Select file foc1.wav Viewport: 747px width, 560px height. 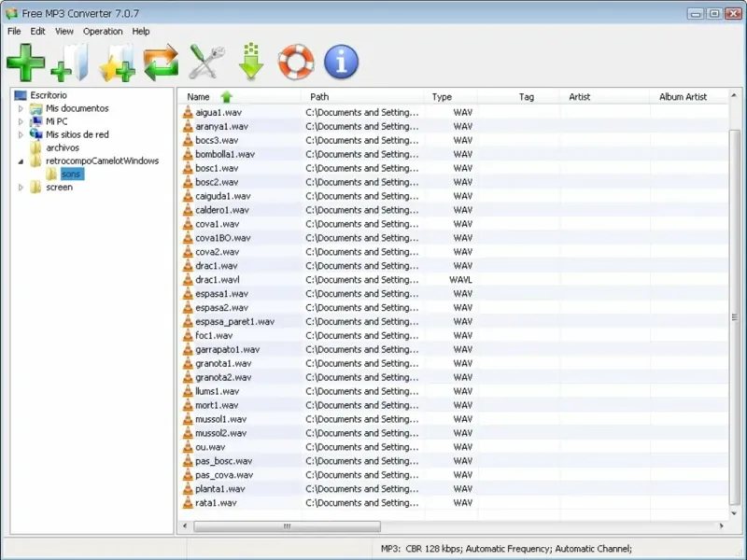tap(214, 335)
